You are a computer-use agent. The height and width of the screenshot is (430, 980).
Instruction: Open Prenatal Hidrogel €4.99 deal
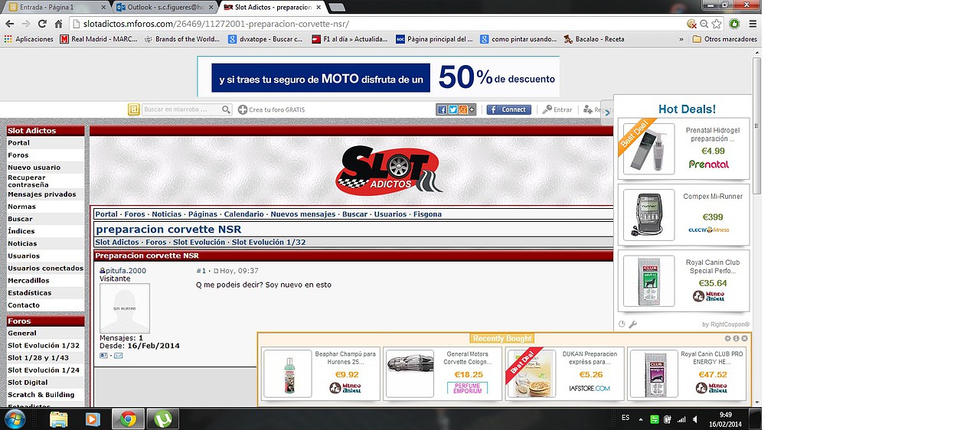click(x=684, y=148)
